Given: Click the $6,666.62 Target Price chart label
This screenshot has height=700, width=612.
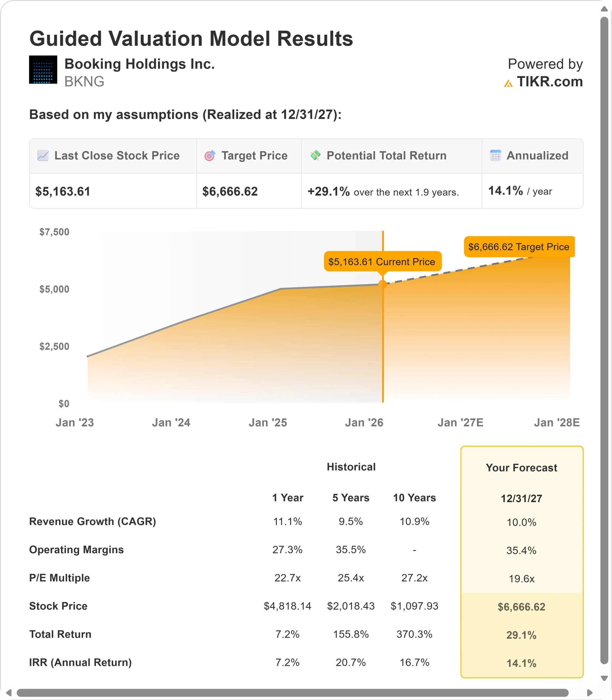Looking at the screenshot, I should click(x=519, y=247).
